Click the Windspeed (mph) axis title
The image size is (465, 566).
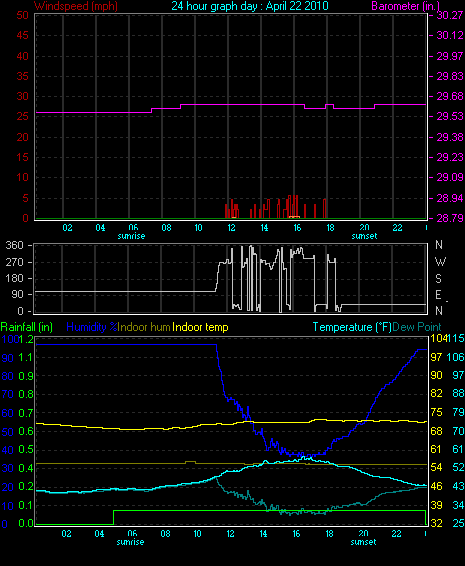point(76,6)
